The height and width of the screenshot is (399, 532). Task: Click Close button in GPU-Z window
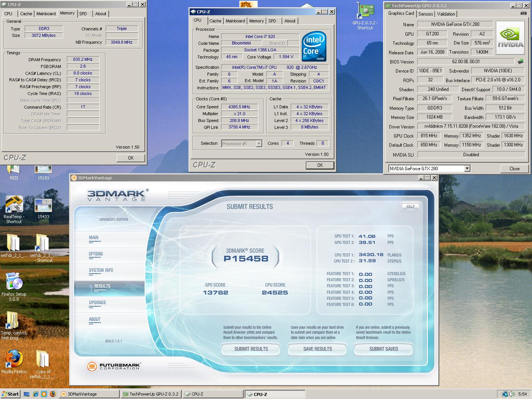515,168
